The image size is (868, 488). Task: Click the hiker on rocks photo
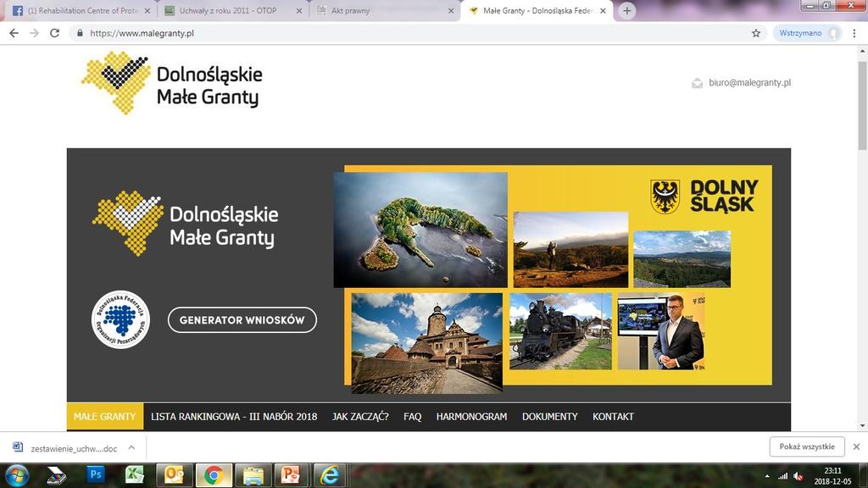tap(570, 249)
